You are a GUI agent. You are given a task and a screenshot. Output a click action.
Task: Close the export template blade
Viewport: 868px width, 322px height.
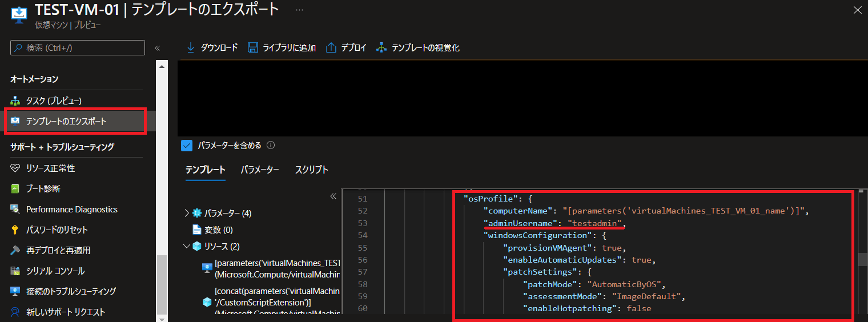pos(857,10)
